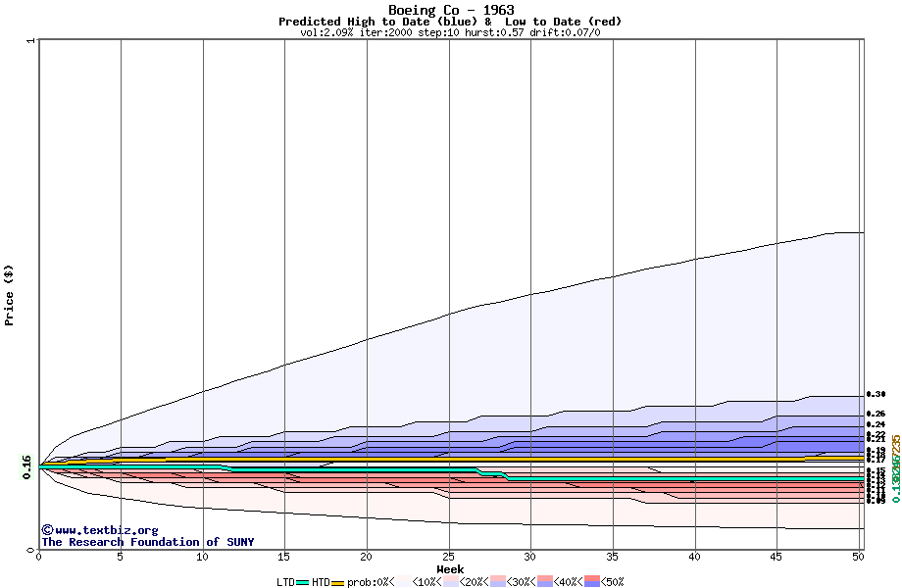Click the "0.26" contour value label
This screenshot has width=902, height=588.
877,414
